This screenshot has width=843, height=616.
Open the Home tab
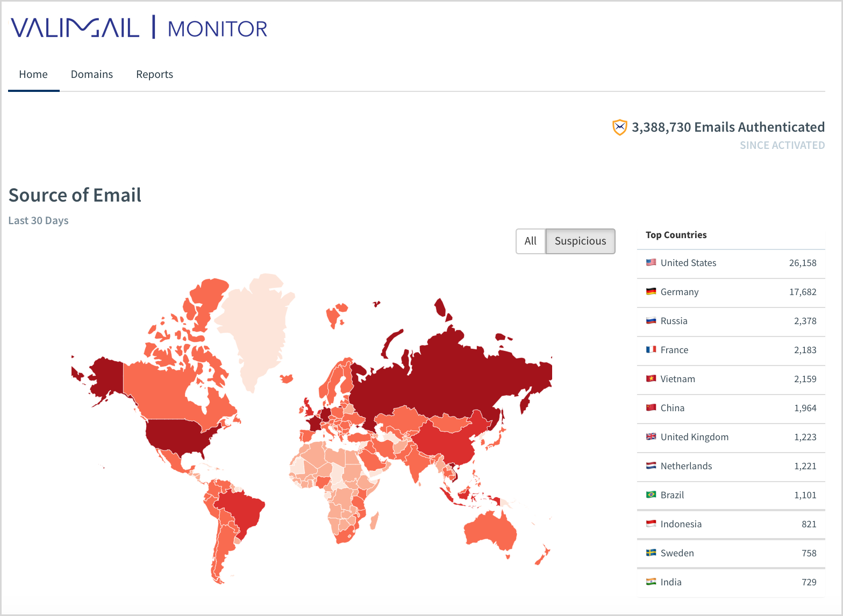(33, 75)
